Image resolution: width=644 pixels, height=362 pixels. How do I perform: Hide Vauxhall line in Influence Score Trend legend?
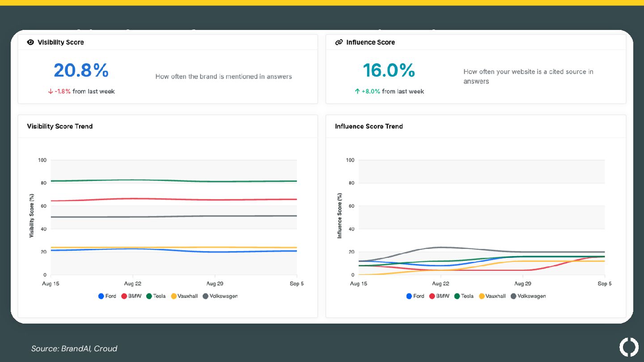492,296
